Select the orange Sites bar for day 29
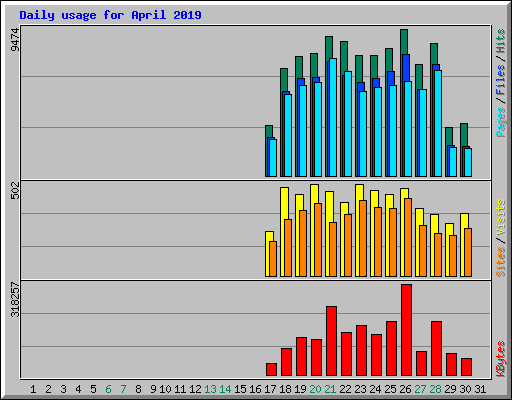The height and width of the screenshot is (400, 512). (453, 256)
